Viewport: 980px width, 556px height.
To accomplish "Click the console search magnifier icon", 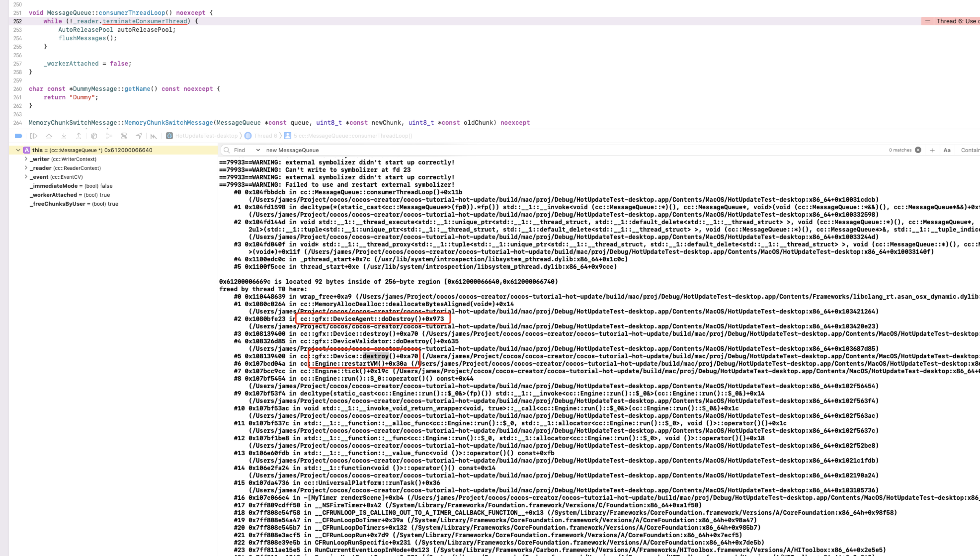I will (226, 150).
